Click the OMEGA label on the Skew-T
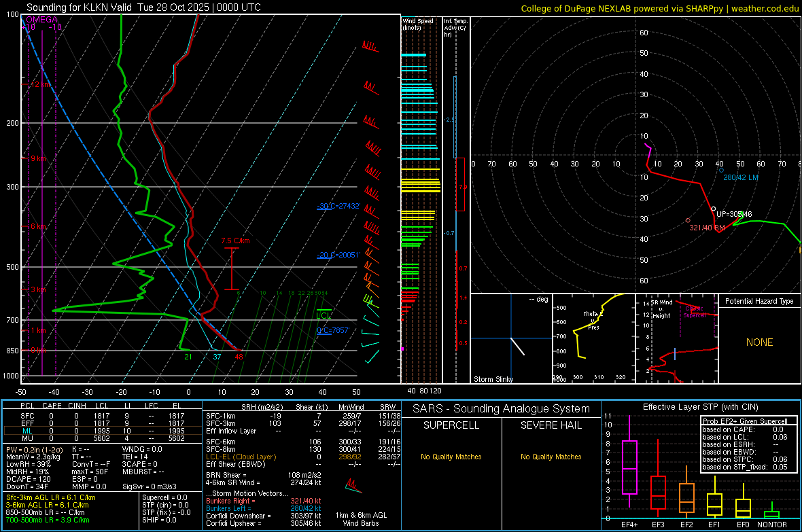Screen dimensions: 802x532 [42, 20]
